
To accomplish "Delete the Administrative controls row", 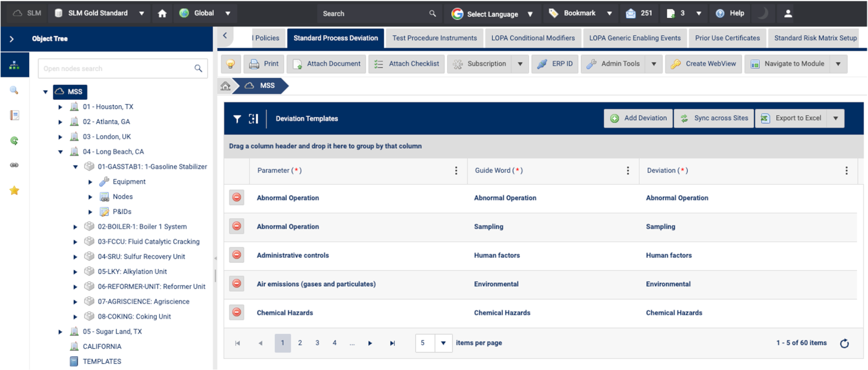I will pos(236,255).
